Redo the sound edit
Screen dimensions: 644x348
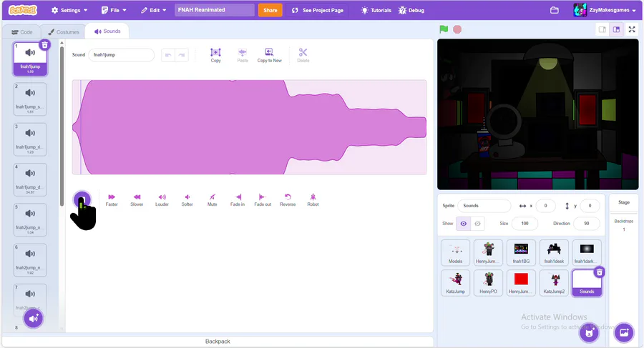[x=182, y=54]
